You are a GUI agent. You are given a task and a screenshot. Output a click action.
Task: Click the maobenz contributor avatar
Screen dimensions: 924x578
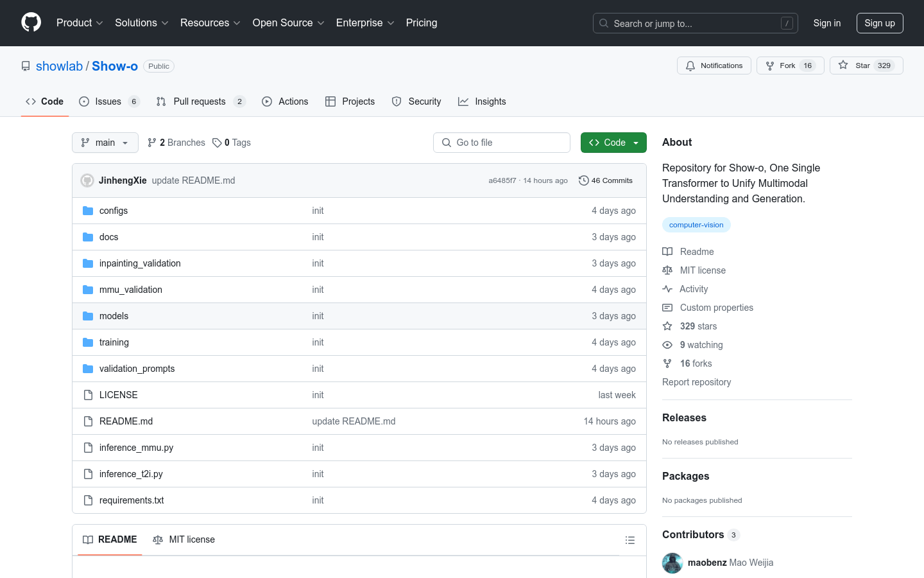(672, 563)
